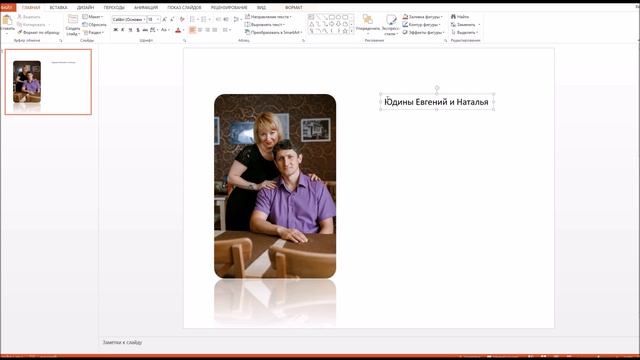Select the Rectangle shape in shapes gallery
Image resolution: width=640 pixels, height=360 pixels.
[332, 17]
